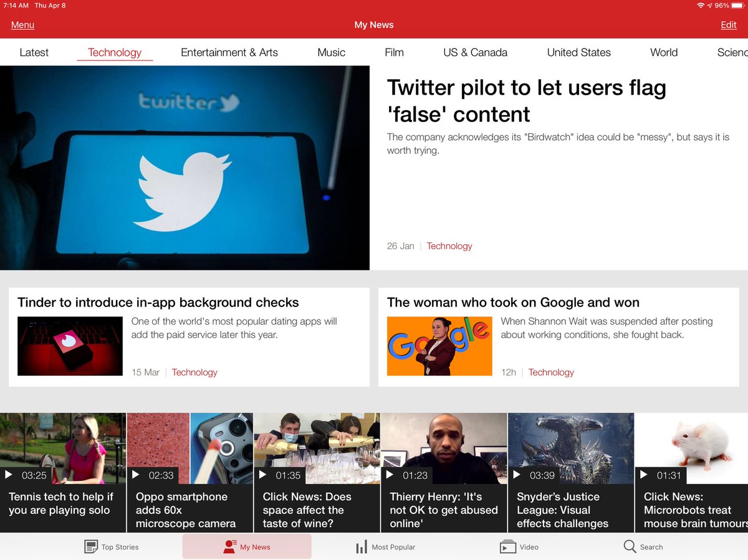Viewport: 748px width, 560px height.
Task: Tap the My News person icon
Action: 229,547
